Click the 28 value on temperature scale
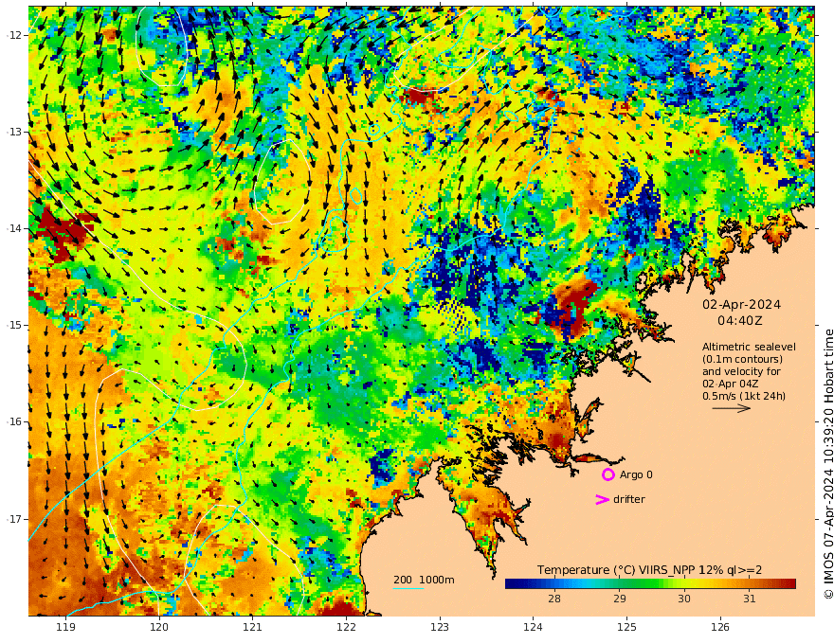The width and height of the screenshot is (834, 644). tap(554, 599)
